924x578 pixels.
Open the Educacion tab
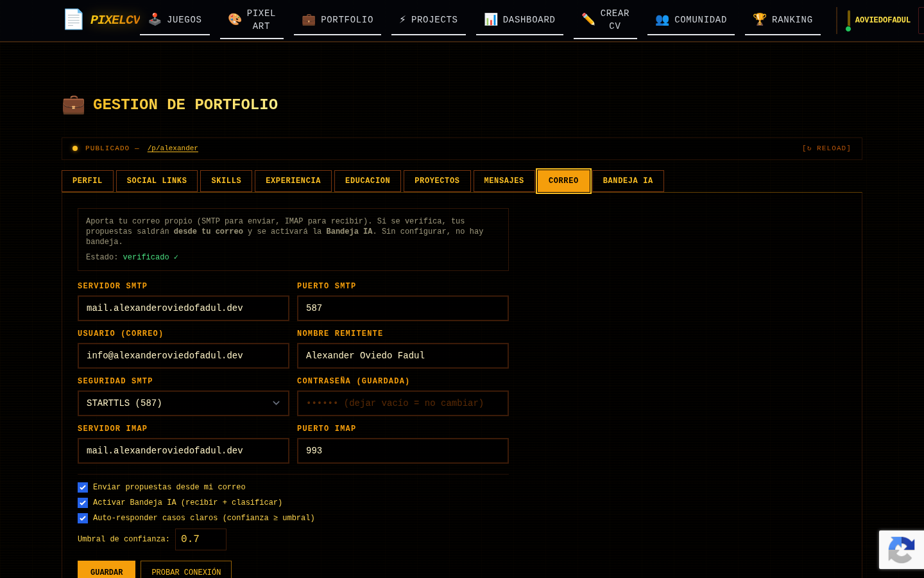(x=368, y=181)
